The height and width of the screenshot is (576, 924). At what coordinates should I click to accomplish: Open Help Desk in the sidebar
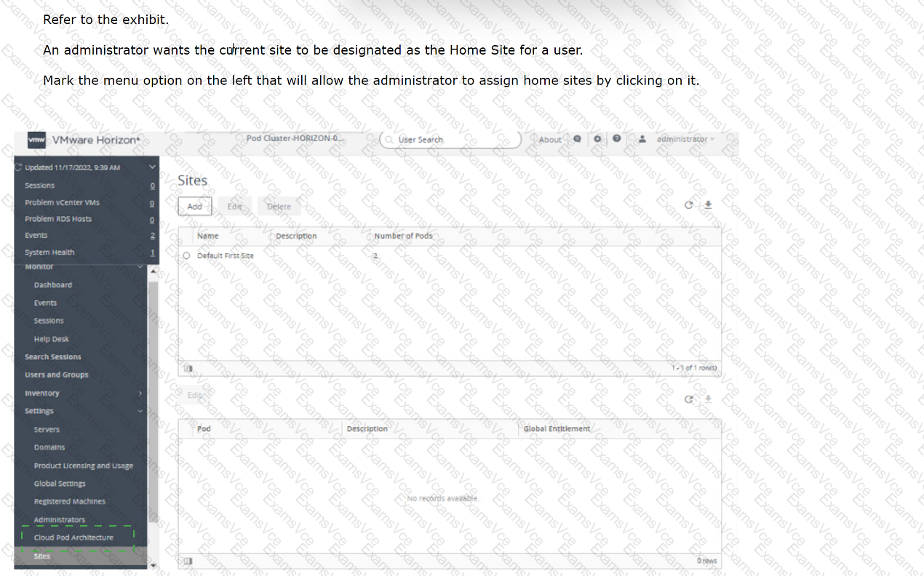(52, 339)
